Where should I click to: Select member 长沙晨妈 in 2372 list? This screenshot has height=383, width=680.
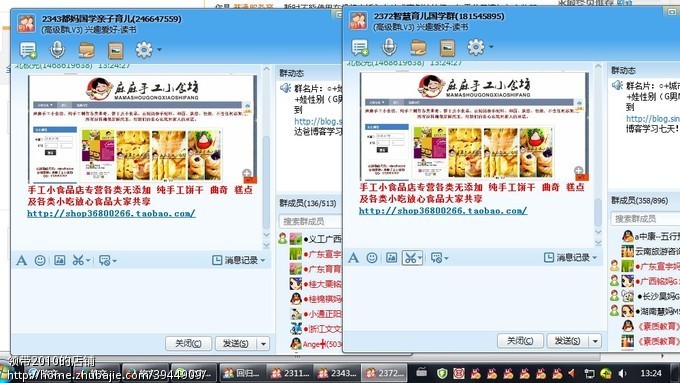645,296
